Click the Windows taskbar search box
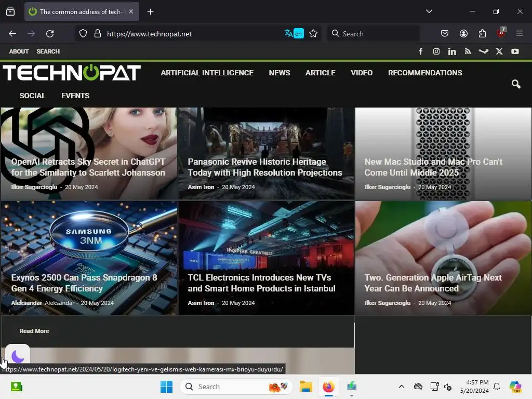Viewport: 532px width, 399px height. (236, 387)
